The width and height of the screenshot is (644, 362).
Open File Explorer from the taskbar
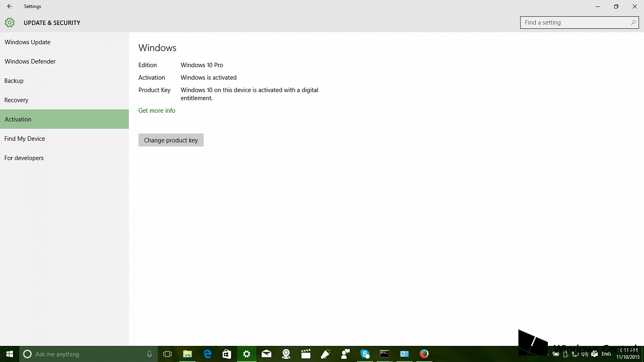tap(187, 354)
